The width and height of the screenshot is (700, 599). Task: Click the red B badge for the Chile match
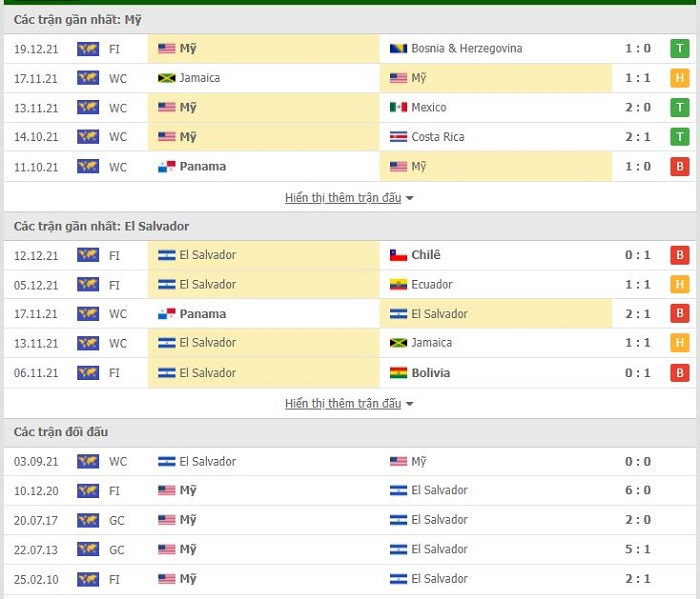click(680, 255)
